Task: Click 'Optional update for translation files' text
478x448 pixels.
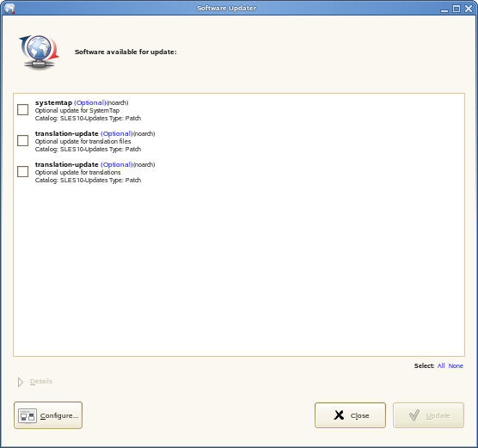Action: pyautogui.click(x=83, y=142)
